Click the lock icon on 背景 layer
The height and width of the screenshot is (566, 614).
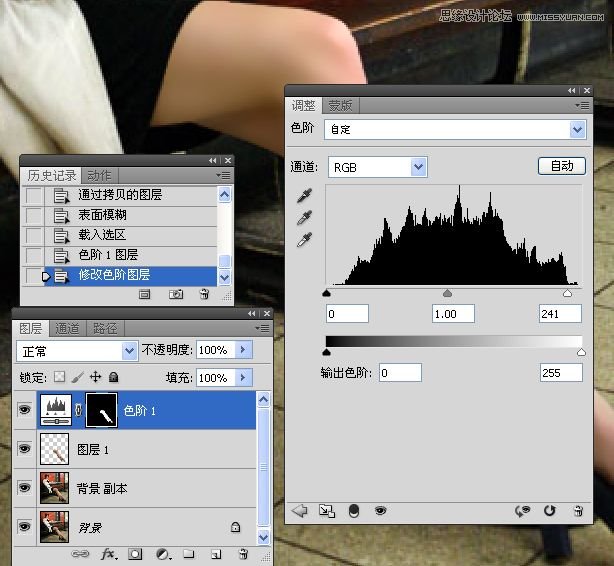pos(235,527)
